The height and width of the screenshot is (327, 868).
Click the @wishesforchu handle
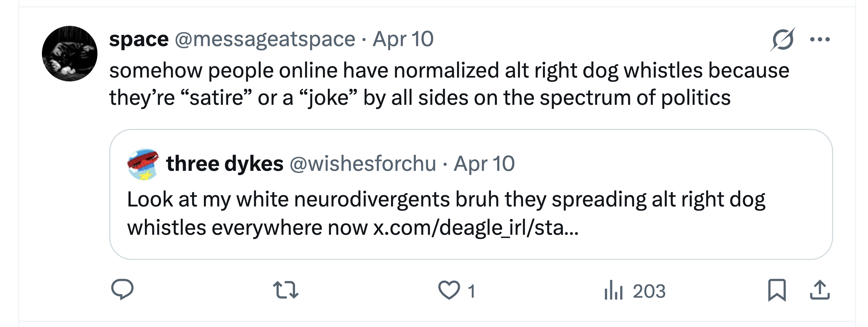(363, 163)
